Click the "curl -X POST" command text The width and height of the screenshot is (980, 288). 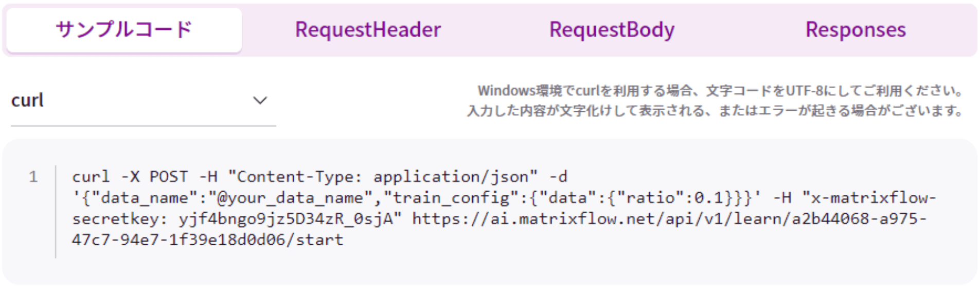click(130, 177)
